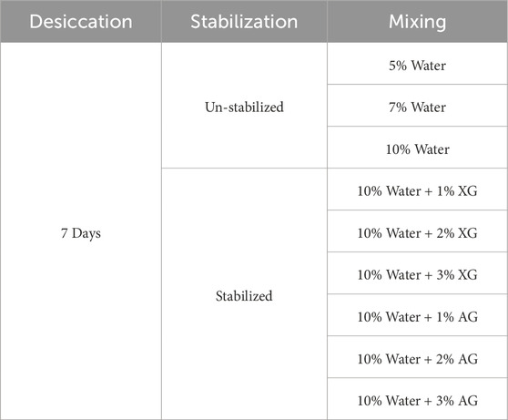The image size is (508, 420).
Task: Click the word Days in 7 Days
Action: point(86,233)
